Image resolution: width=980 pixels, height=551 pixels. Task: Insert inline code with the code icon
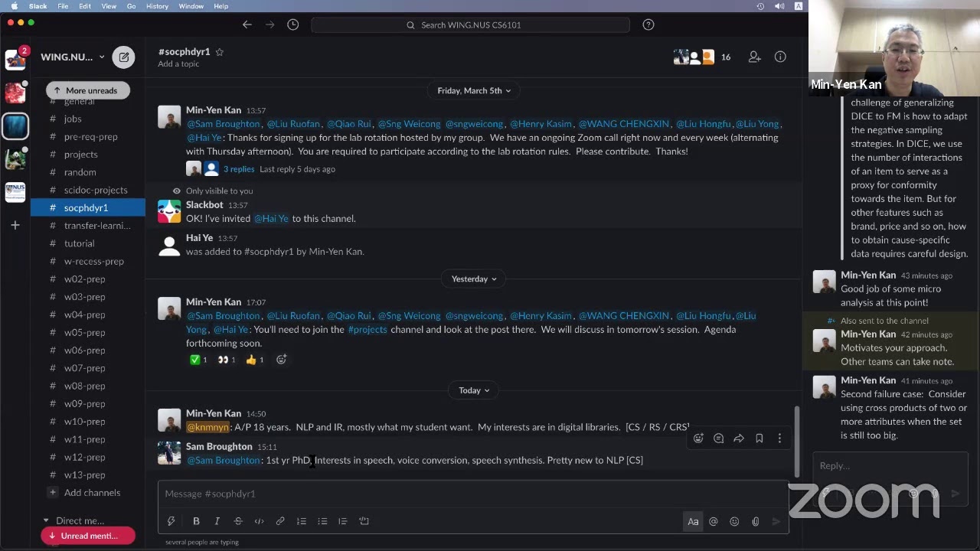259,521
